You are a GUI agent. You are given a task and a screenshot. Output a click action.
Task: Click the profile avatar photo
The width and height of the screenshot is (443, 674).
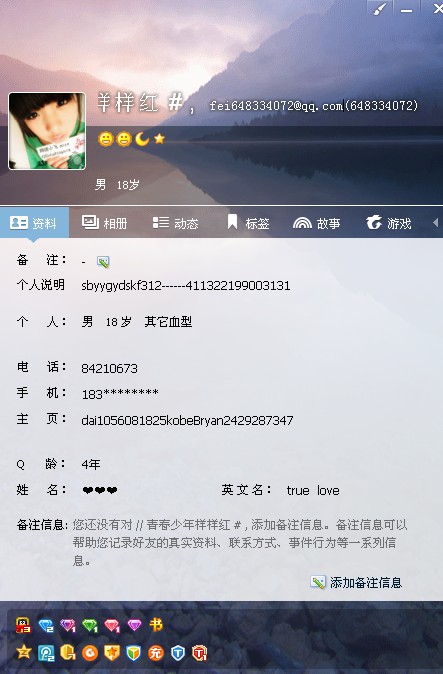tap(47, 131)
